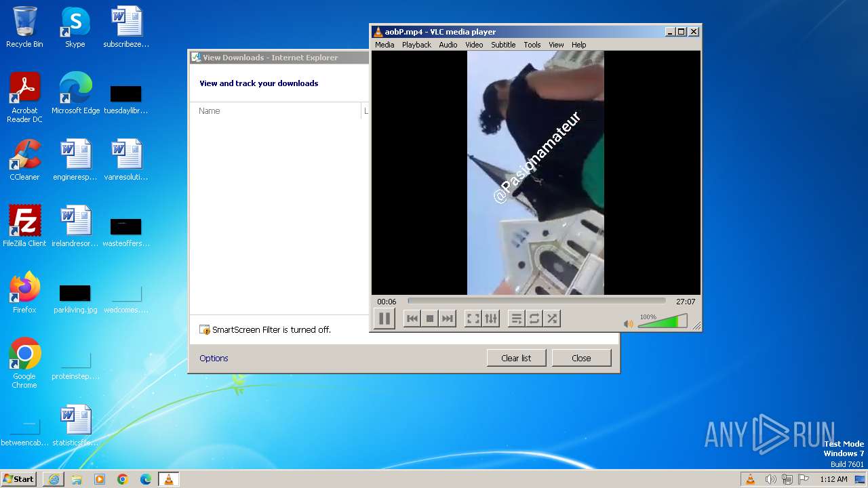
Task: Toggle loop mode in VLC
Action: coord(534,319)
